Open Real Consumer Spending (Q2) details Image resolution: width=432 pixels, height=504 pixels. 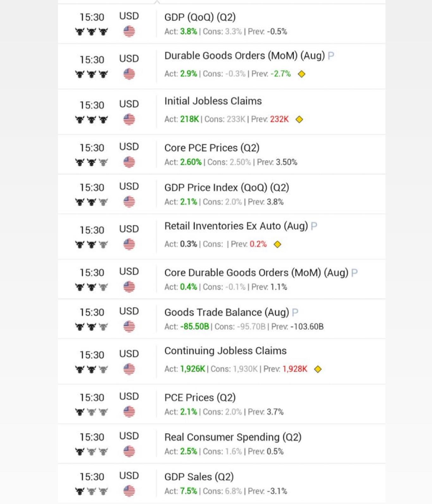coord(233,437)
